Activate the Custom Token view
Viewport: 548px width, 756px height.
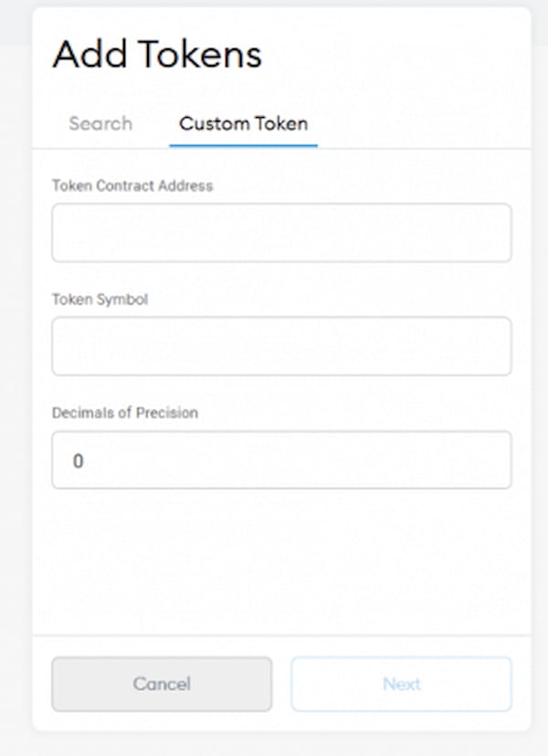(243, 123)
